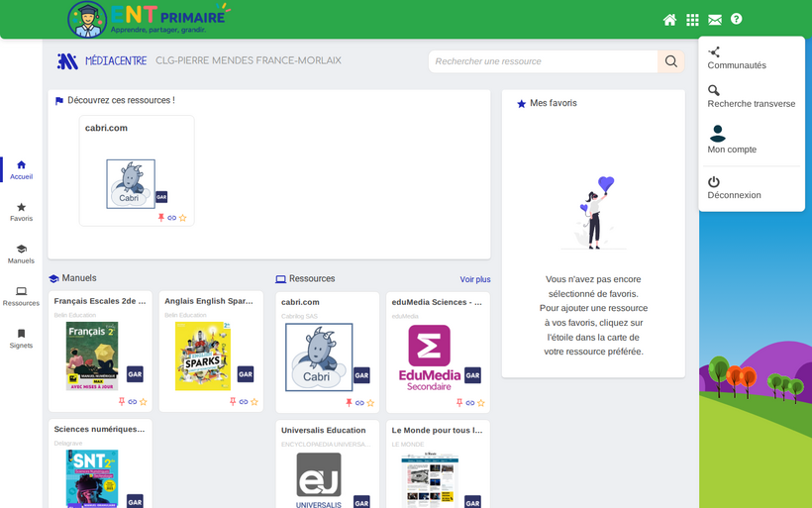Star the Ressources cabri.com card
Image resolution: width=812 pixels, height=508 pixels.
coord(370,403)
